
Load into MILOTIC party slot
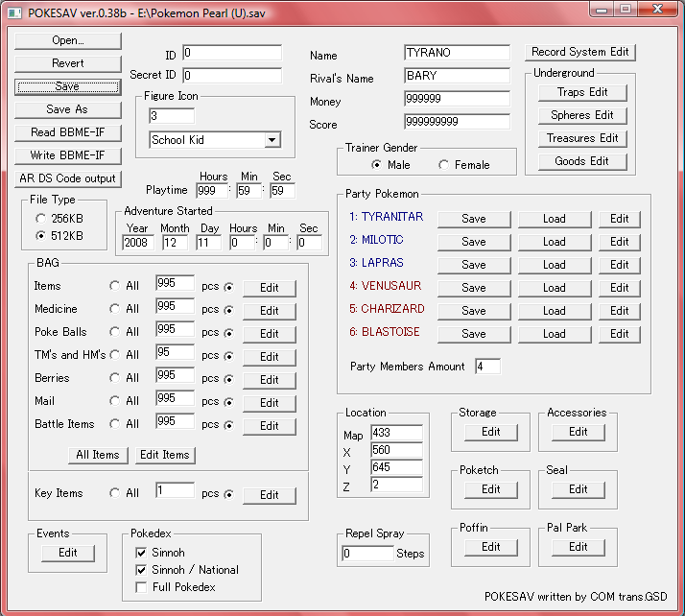pyautogui.click(x=555, y=242)
